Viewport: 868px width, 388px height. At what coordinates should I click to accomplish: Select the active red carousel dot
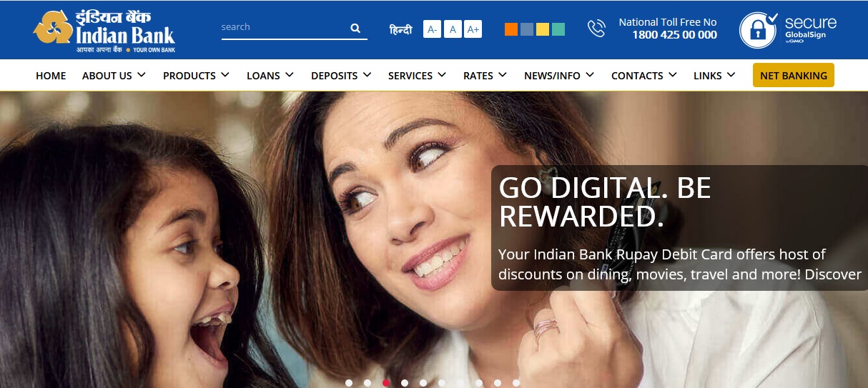click(386, 383)
